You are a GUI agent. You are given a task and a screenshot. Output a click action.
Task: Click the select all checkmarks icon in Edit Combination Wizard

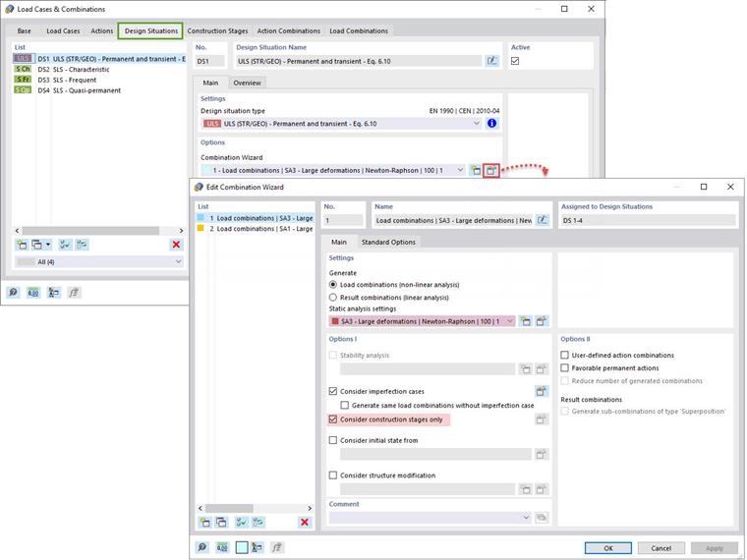click(x=242, y=523)
